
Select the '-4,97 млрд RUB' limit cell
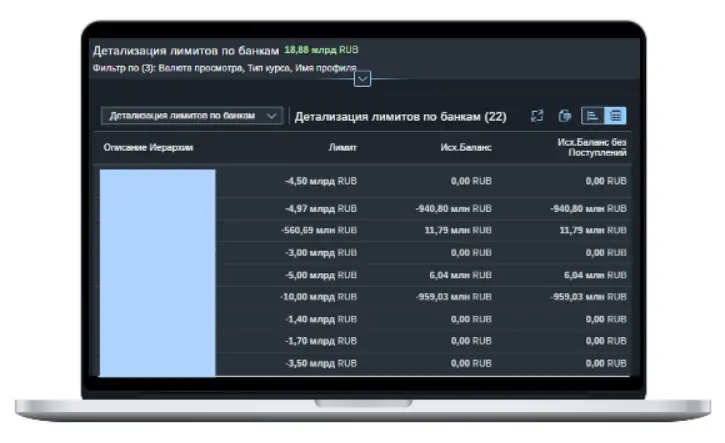320,209
